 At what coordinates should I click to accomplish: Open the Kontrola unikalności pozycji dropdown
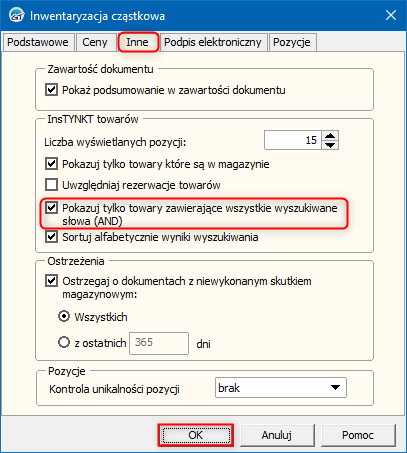(x=281, y=388)
